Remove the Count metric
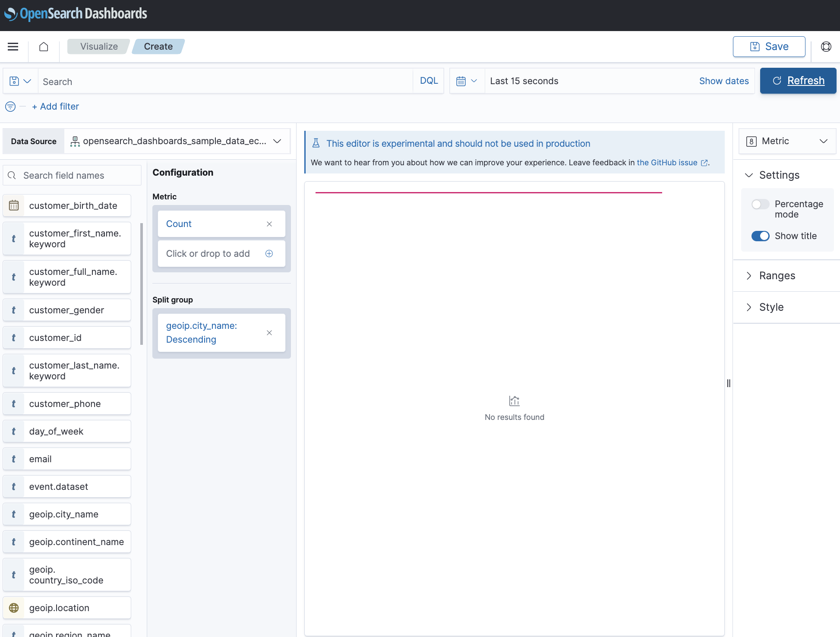The width and height of the screenshot is (840, 637). tap(269, 224)
